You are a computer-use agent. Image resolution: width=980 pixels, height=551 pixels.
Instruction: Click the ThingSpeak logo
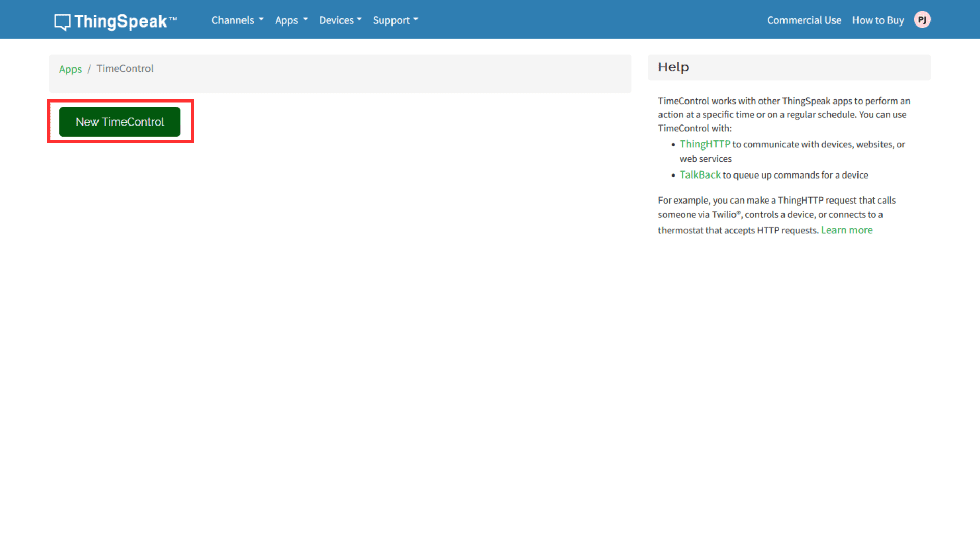pyautogui.click(x=115, y=21)
